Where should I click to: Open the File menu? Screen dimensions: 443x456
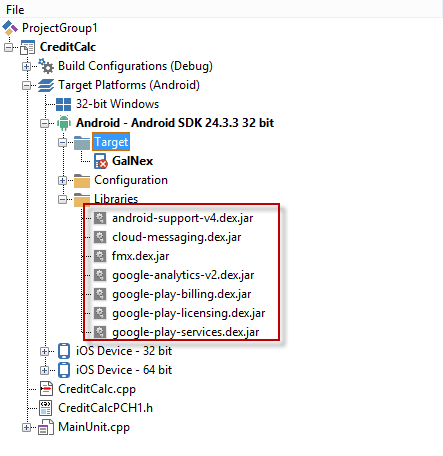(x=15, y=10)
